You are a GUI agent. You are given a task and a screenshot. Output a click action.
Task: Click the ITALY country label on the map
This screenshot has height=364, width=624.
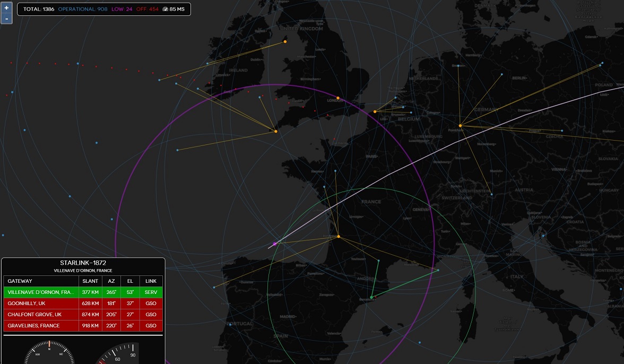(x=517, y=276)
